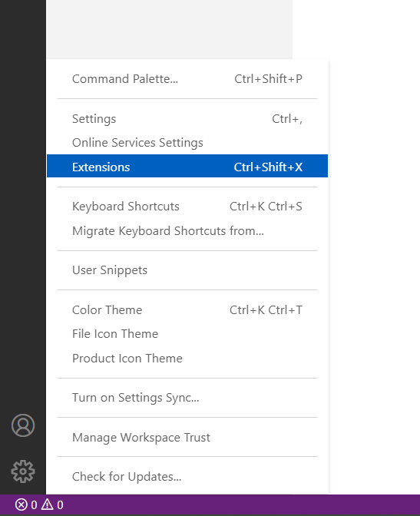The image size is (420, 516).
Task: Click Check for Updates...
Action: point(187,477)
